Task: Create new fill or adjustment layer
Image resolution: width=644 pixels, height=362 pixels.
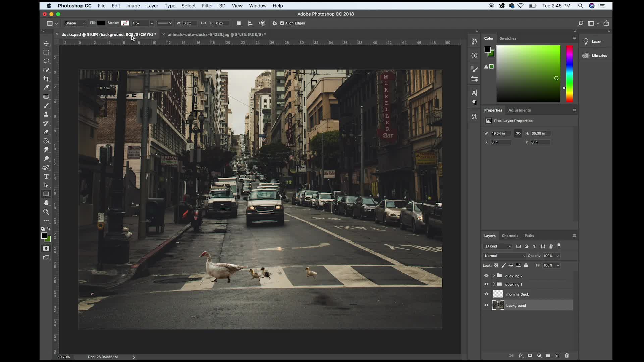Action: (x=539, y=356)
